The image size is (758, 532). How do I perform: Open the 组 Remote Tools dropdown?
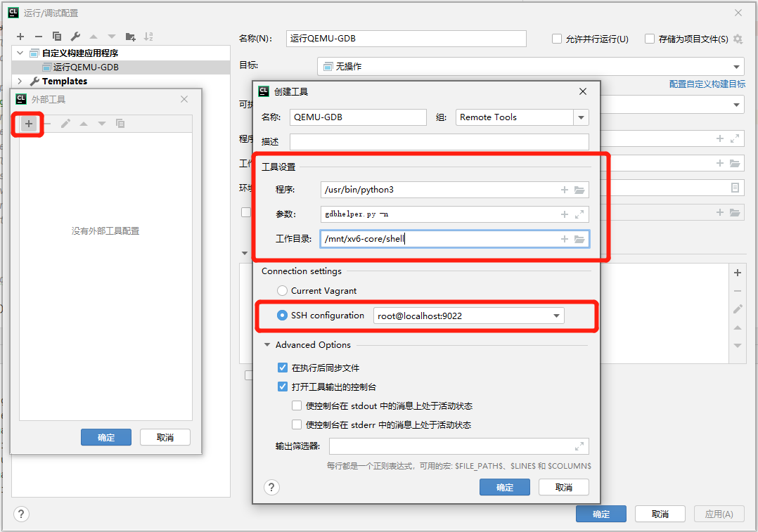(x=581, y=117)
